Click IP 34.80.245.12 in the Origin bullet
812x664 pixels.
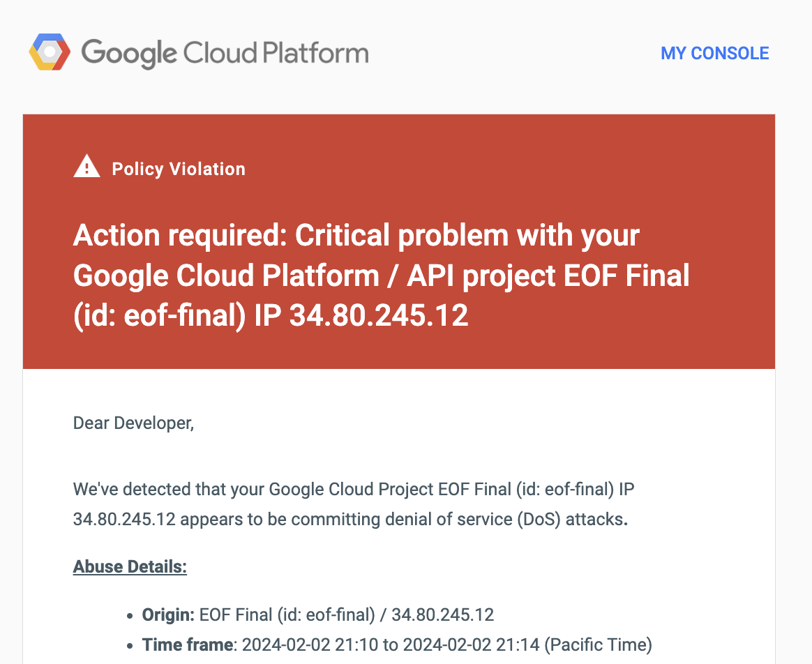tap(443, 614)
